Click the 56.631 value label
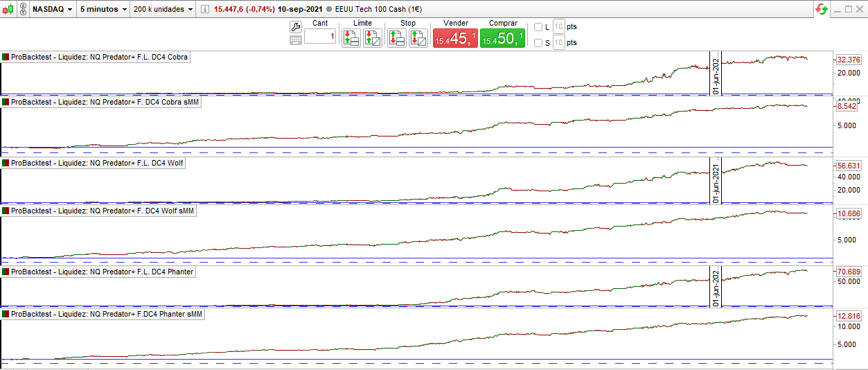Screen dimensions: 868x370 848,166
